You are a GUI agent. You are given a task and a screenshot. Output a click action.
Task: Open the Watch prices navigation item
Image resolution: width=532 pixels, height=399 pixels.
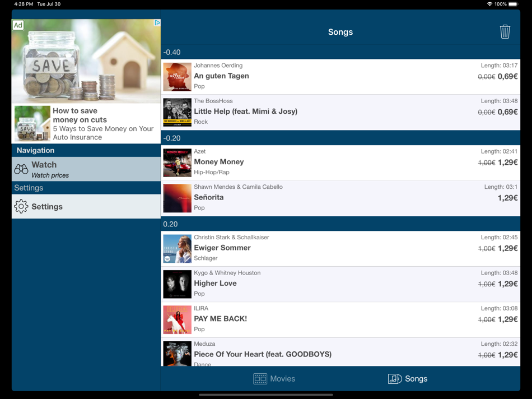point(86,169)
